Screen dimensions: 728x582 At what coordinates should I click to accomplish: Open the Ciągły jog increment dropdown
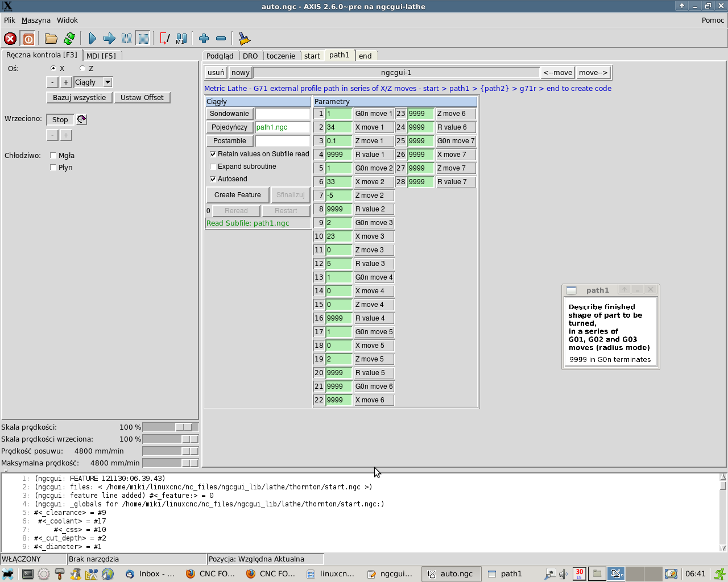point(107,82)
